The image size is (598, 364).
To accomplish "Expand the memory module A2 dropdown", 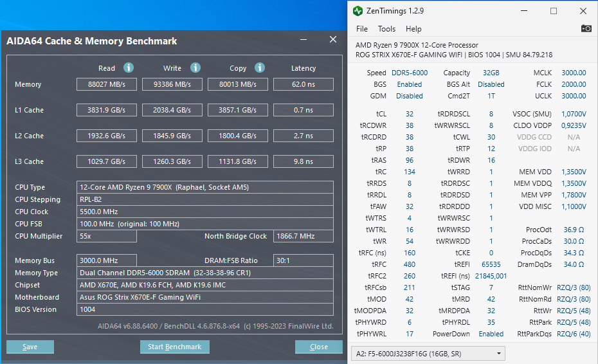I will pyautogui.click(x=428, y=354).
